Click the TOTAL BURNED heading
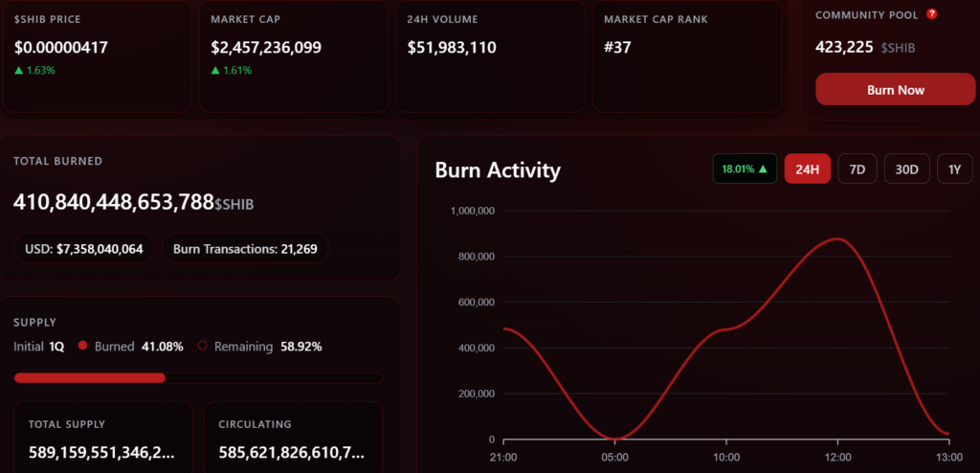 pyautogui.click(x=58, y=161)
